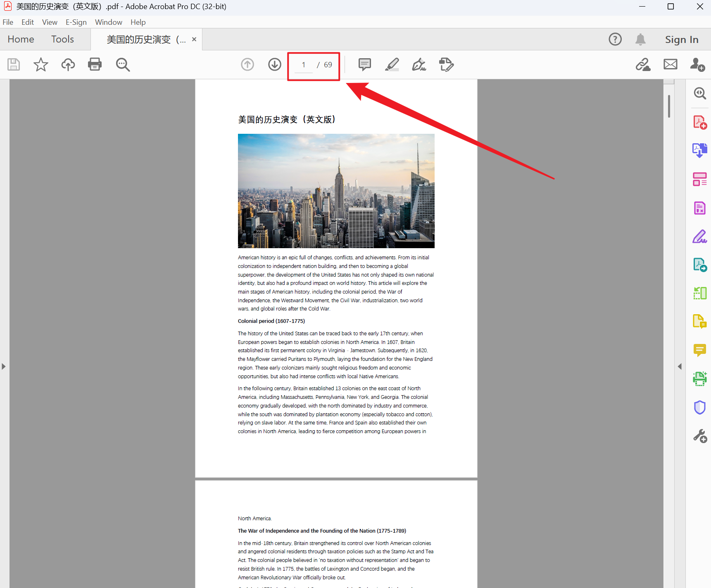Open the Fill & Sign pen tool
This screenshot has width=711, height=588.
click(419, 64)
